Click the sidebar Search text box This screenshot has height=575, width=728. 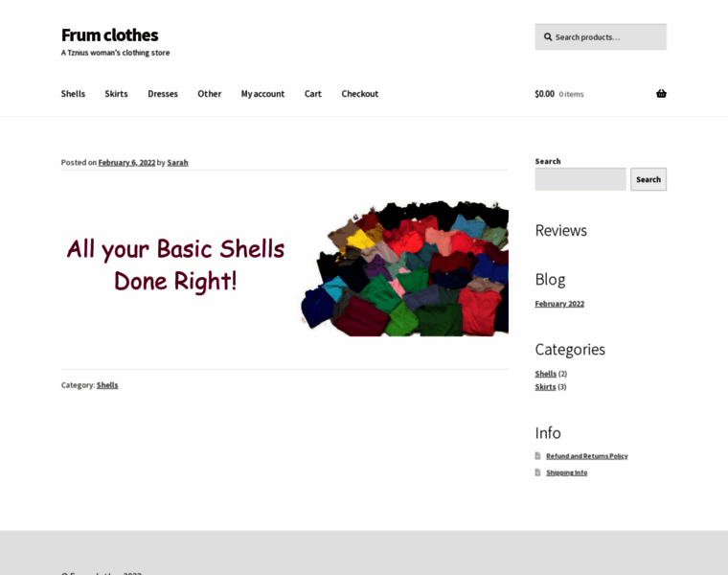pos(580,179)
